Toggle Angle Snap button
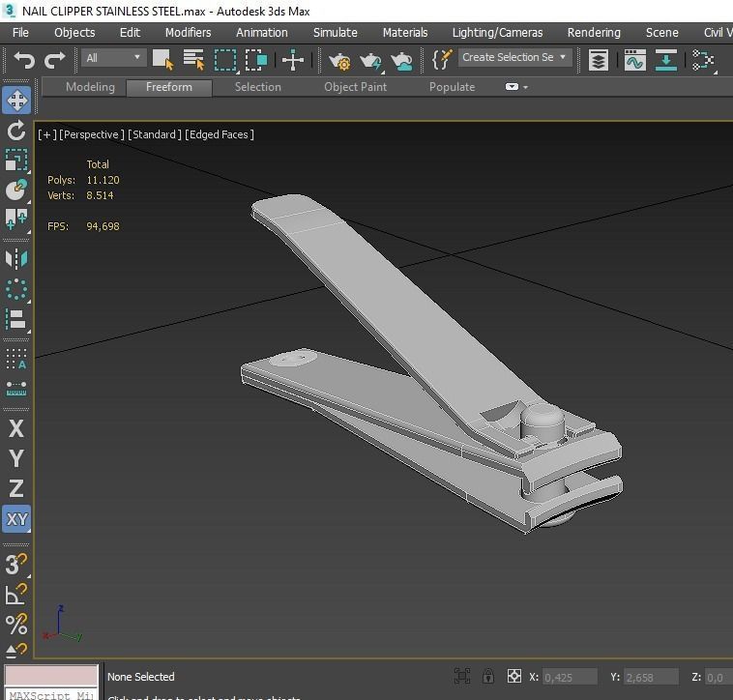 pyautogui.click(x=16, y=594)
